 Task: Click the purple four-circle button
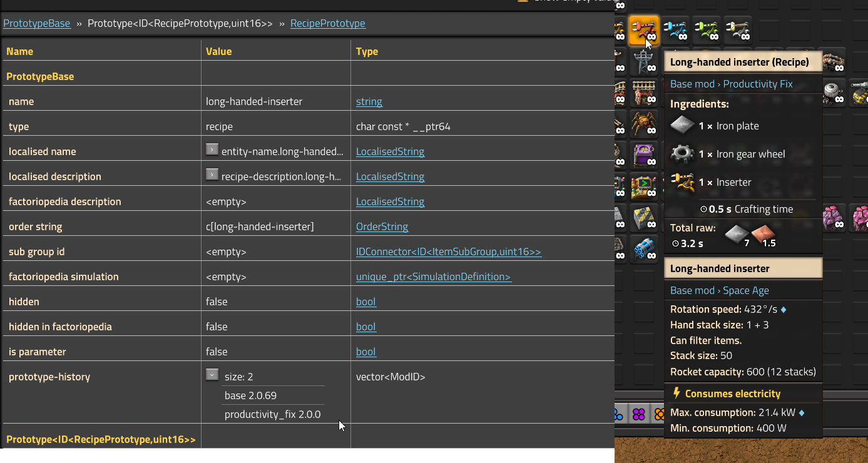pyautogui.click(x=638, y=414)
